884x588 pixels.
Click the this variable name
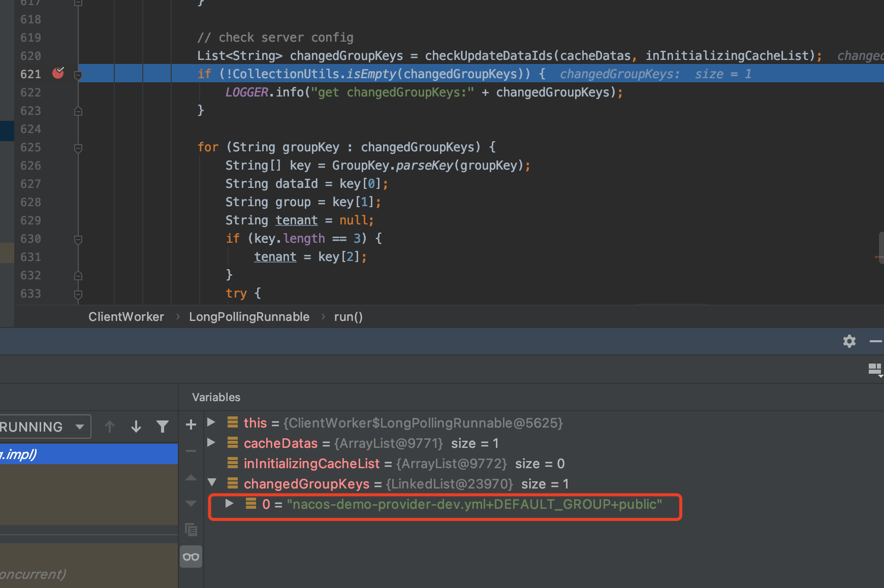pyautogui.click(x=255, y=423)
